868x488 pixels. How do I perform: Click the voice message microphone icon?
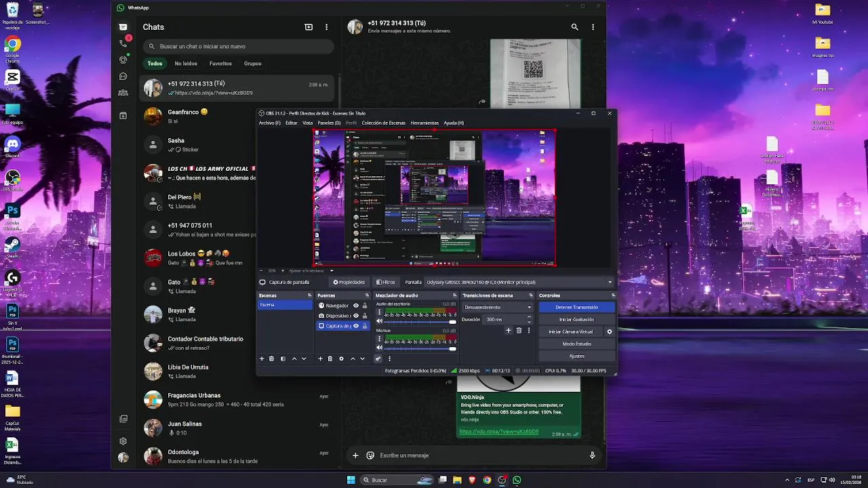click(592, 455)
